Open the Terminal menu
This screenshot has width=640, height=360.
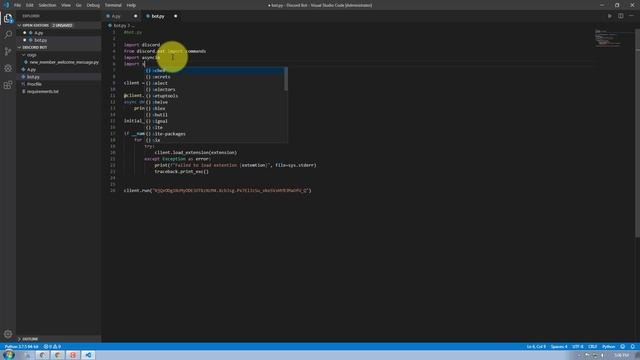coord(113,5)
